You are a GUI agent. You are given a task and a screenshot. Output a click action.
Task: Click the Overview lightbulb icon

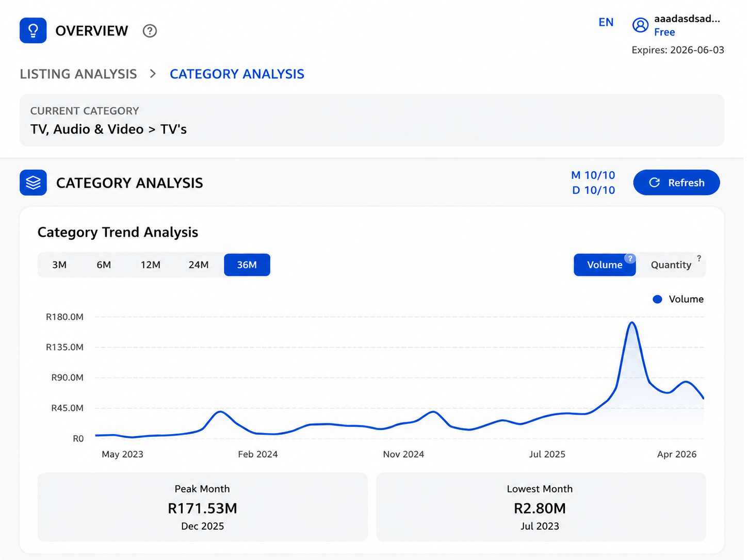(x=33, y=30)
